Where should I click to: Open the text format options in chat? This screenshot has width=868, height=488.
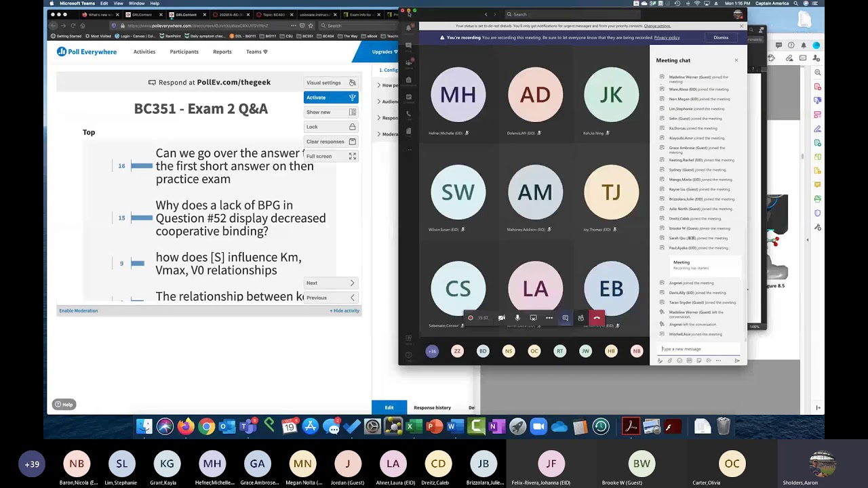point(660,361)
